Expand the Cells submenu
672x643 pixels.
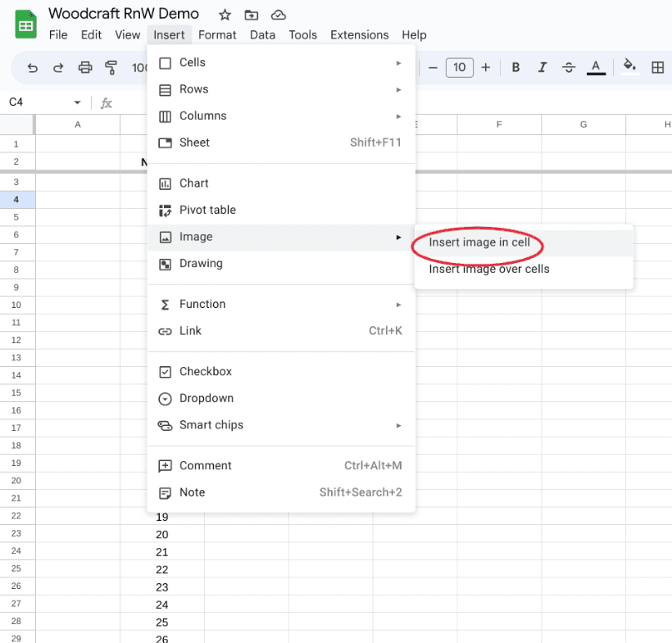[281, 62]
